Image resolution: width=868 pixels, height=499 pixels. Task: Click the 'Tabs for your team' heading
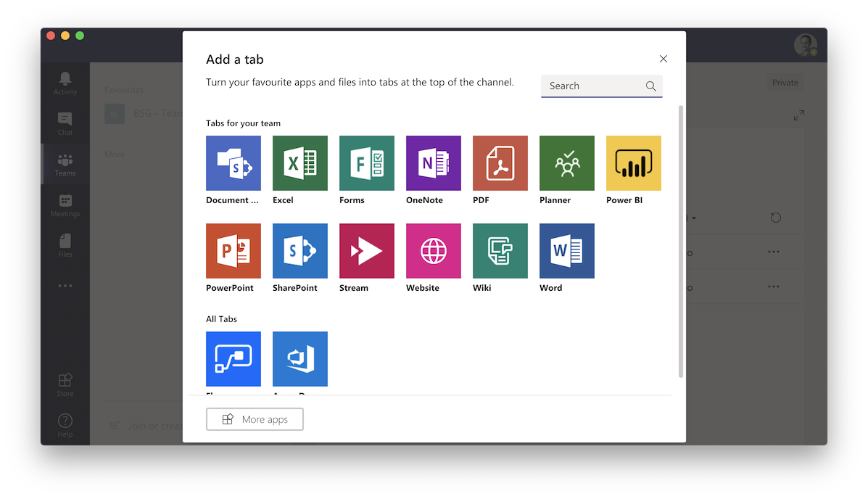243,123
